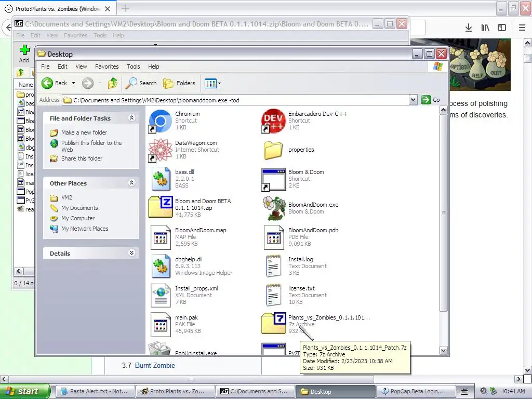
Task: Open the Edit menu in Desktop window
Action: (x=62, y=66)
